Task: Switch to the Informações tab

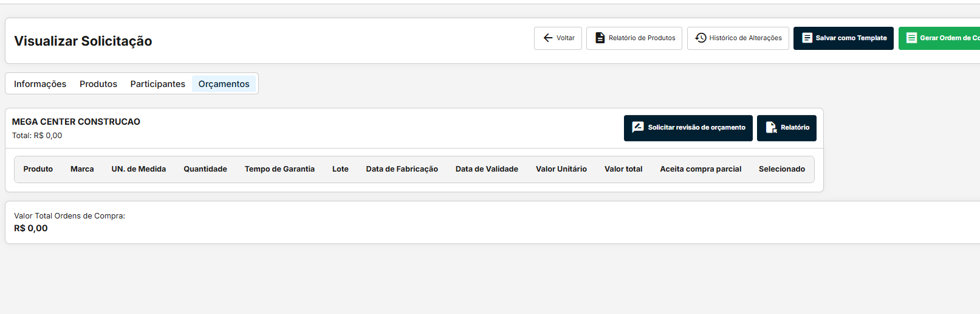Action: tap(40, 84)
